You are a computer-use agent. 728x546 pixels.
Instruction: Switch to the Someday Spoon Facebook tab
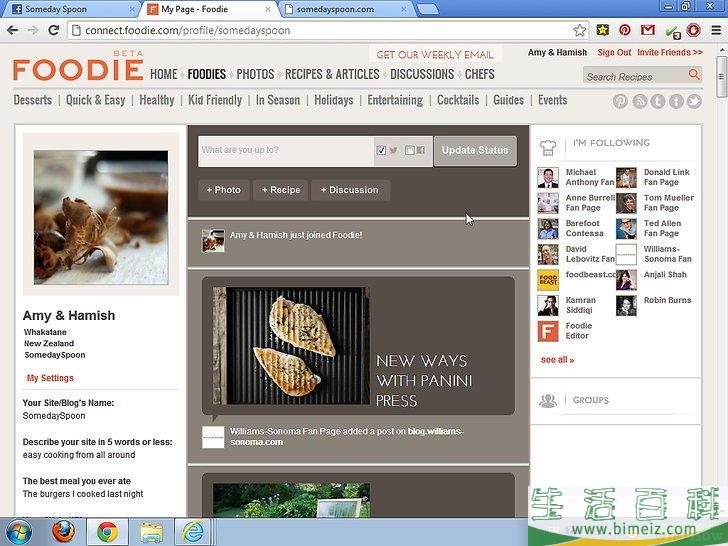[70, 9]
